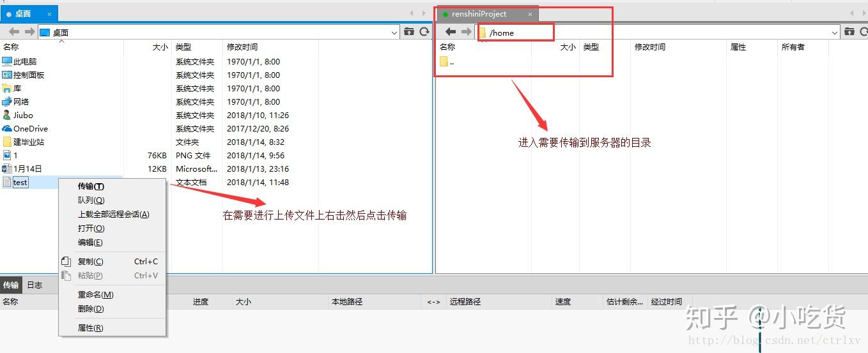Click the remote '..' parent folder icon
Screen dimensions: 868x353
pos(444,61)
